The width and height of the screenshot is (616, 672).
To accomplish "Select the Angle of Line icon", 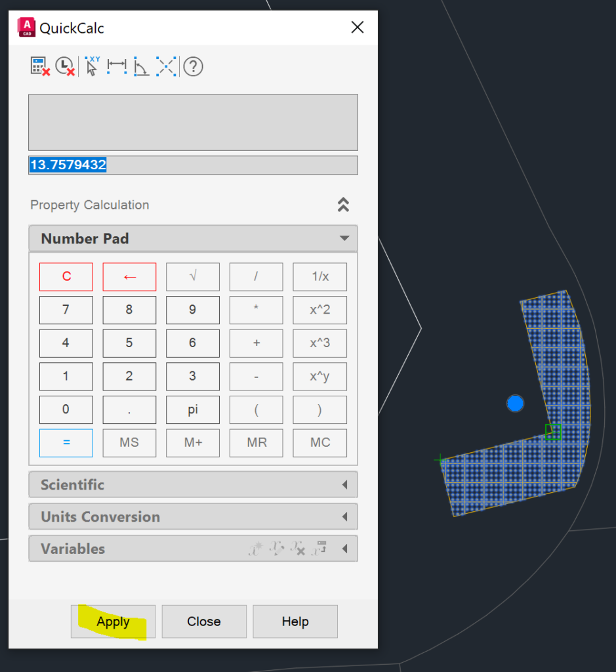I will 141,67.
